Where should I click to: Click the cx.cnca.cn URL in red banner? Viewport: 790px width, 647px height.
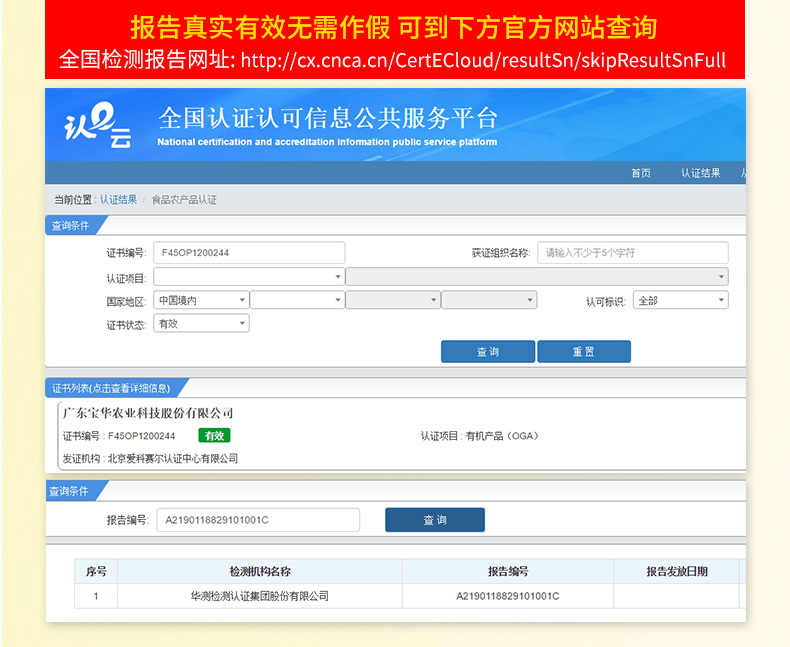click(483, 60)
